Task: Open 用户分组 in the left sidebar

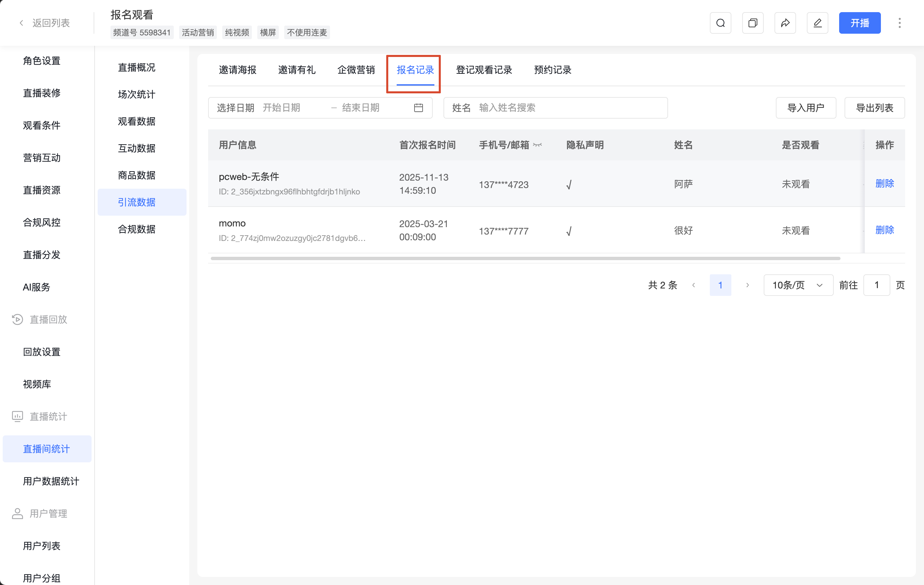Action: pyautogui.click(x=41, y=578)
